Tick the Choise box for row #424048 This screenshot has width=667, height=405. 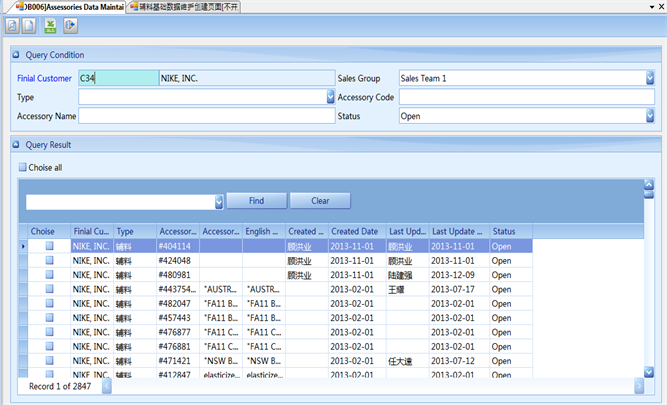pyautogui.click(x=49, y=260)
